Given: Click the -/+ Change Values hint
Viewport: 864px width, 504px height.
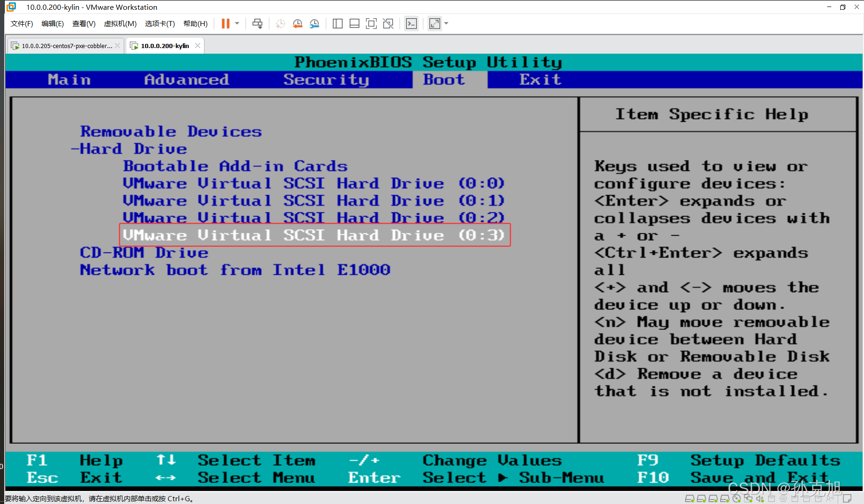Looking at the screenshot, I should 455,460.
